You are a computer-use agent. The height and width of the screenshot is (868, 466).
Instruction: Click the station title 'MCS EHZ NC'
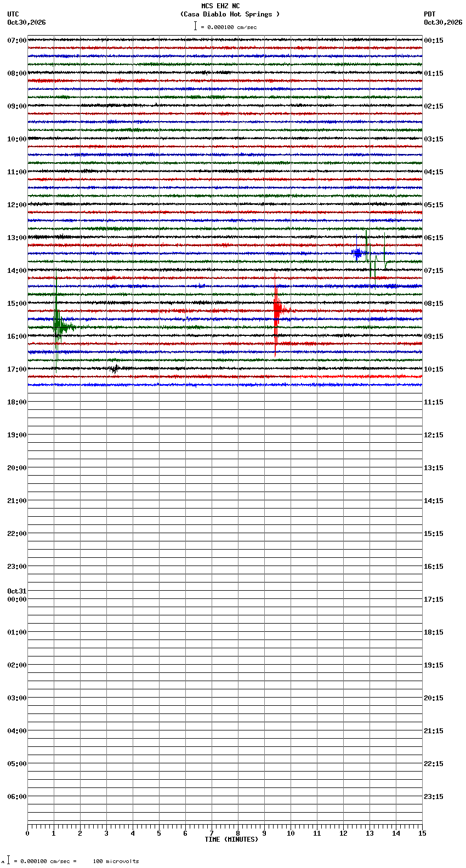click(220, 6)
